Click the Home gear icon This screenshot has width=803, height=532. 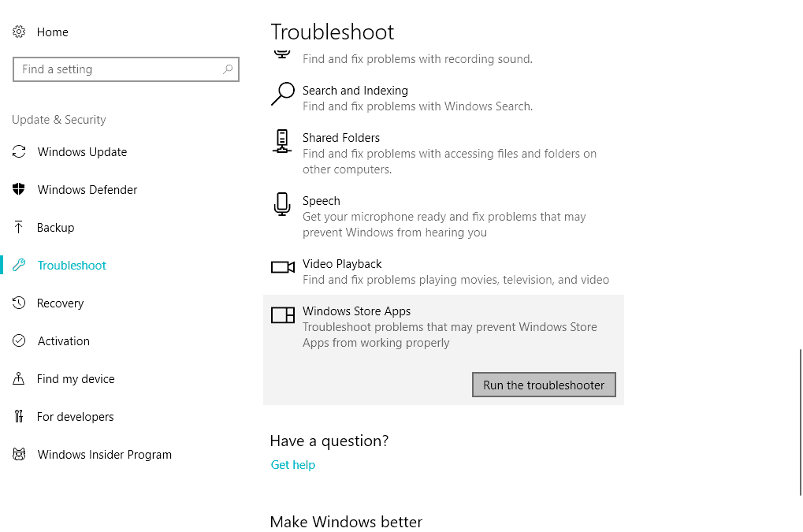click(19, 32)
